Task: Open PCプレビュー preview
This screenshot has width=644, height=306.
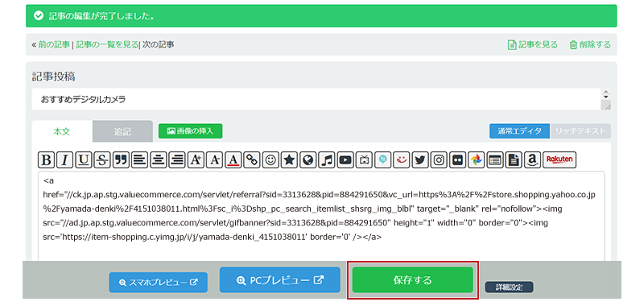Action: click(280, 280)
